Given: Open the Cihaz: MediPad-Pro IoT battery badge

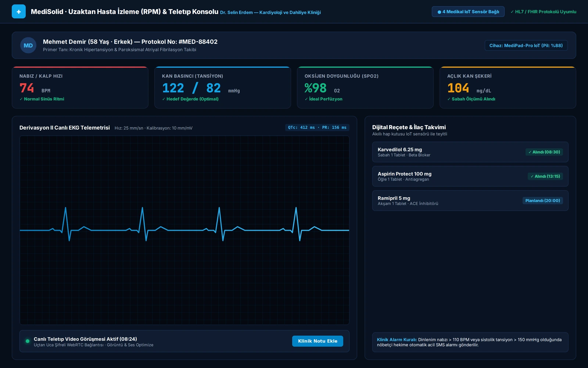Looking at the screenshot, I should (526, 45).
